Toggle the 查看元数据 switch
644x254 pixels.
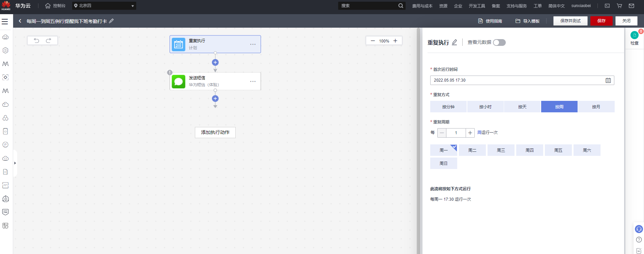coord(499,43)
